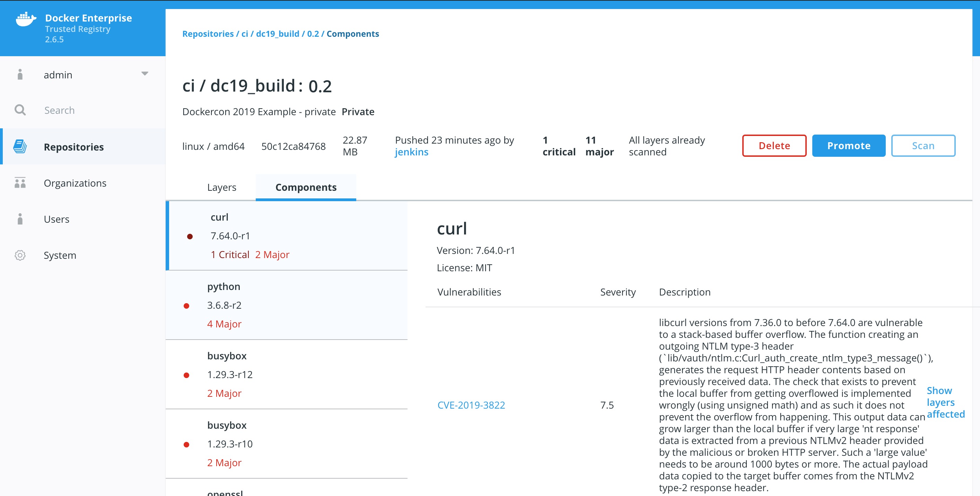The width and height of the screenshot is (980, 496).
Task: Click the Docker whale logo
Action: pyautogui.click(x=26, y=19)
